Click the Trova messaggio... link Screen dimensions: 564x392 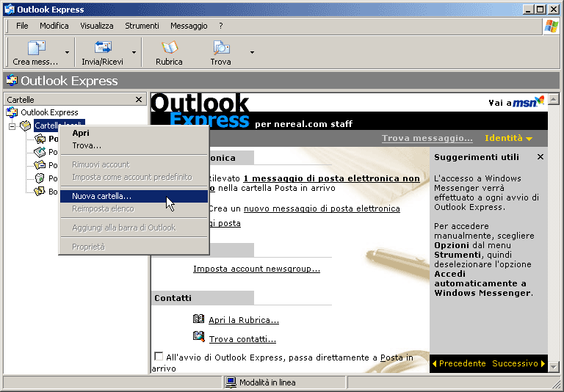coord(427,138)
